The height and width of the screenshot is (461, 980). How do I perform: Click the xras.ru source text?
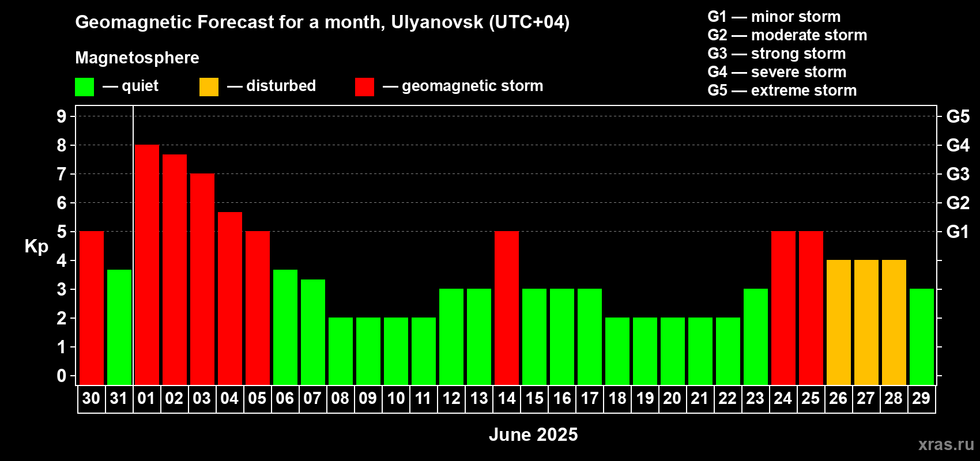[x=946, y=444]
